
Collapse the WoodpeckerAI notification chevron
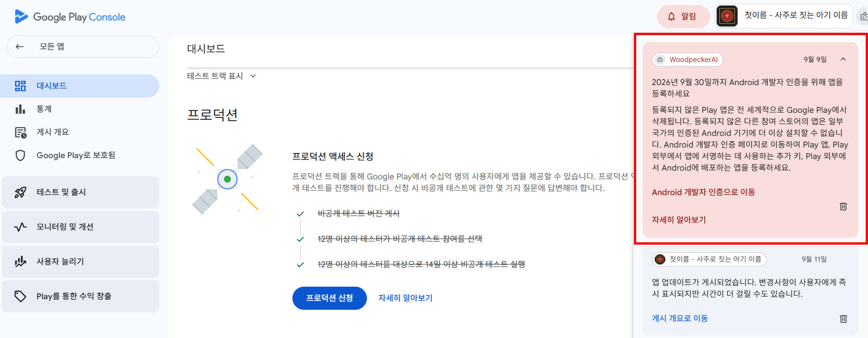tap(843, 59)
